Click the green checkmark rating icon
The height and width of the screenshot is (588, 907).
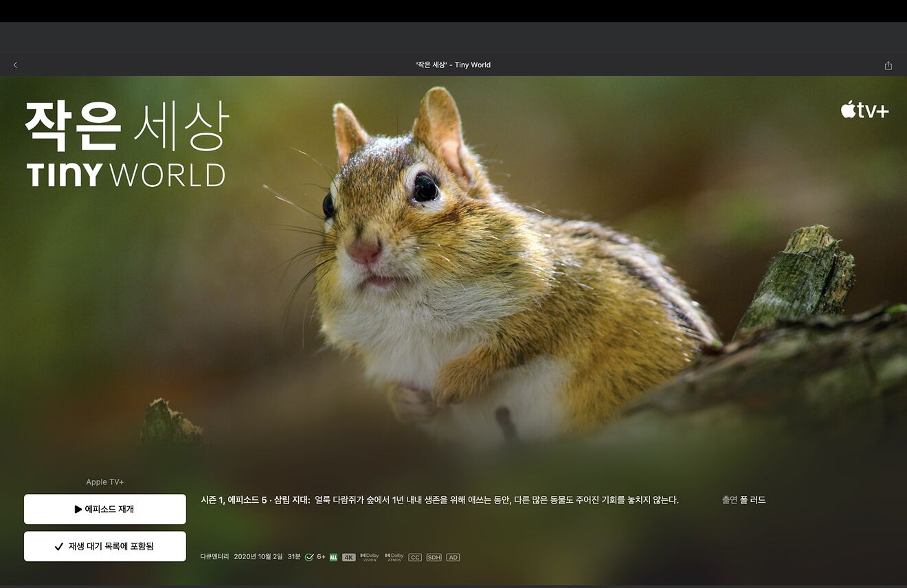click(309, 557)
